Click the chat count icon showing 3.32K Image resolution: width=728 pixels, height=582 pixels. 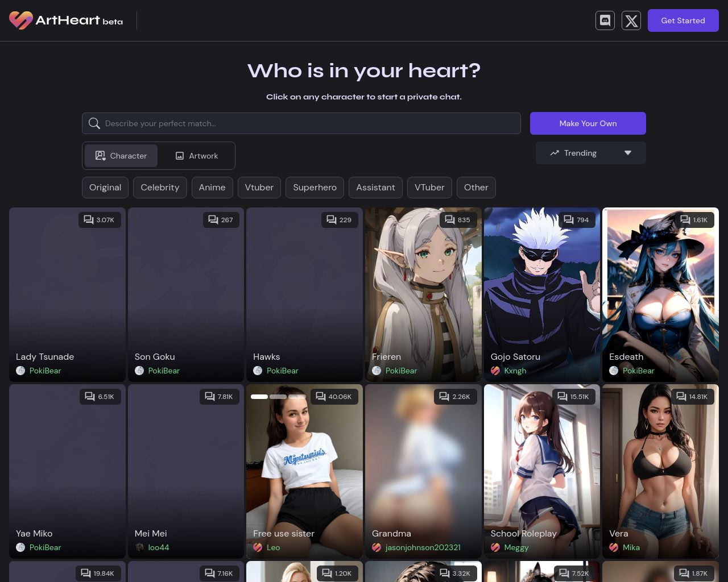[445, 573]
